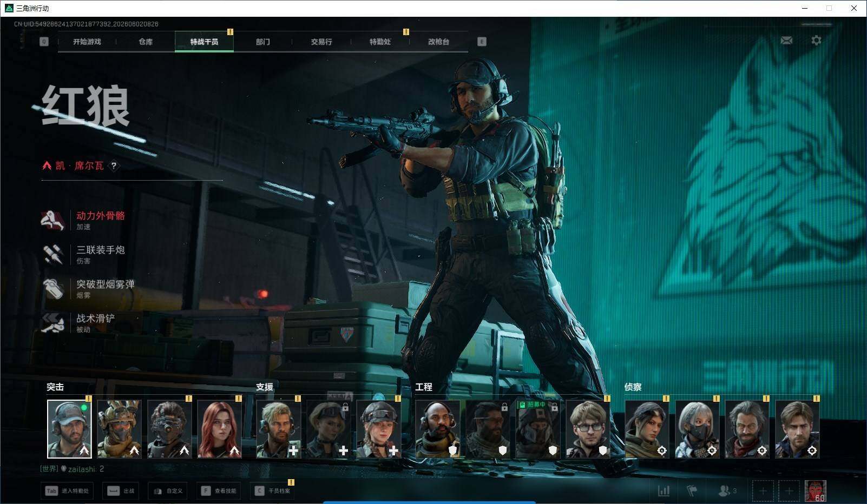This screenshot has height=504, width=867.
Task: Click the 工程 class heading
Action: 424,387
